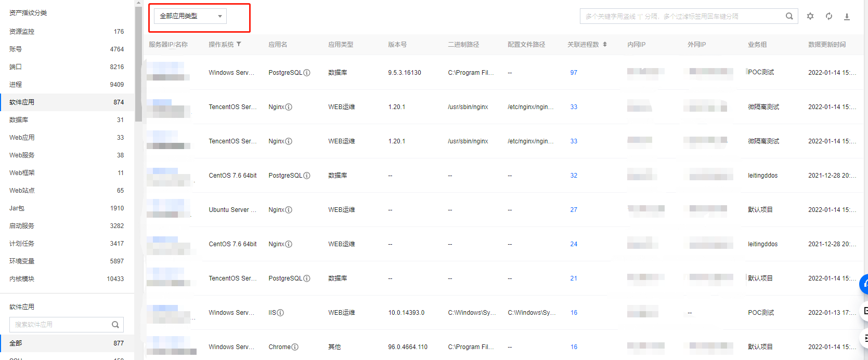Screen dimensions: 868x360
Task: Sort by 关联进程数 using the sort arrows
Action: point(605,45)
